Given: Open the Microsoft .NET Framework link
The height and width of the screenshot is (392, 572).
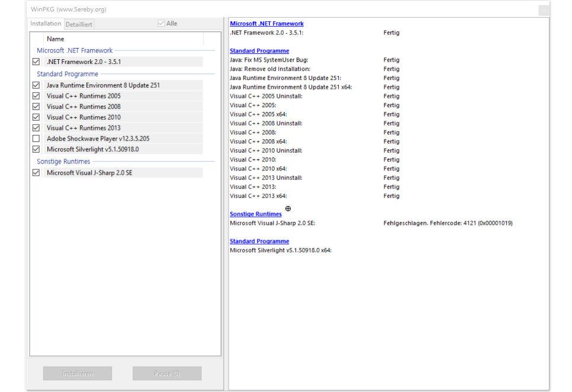Looking at the screenshot, I should [266, 23].
